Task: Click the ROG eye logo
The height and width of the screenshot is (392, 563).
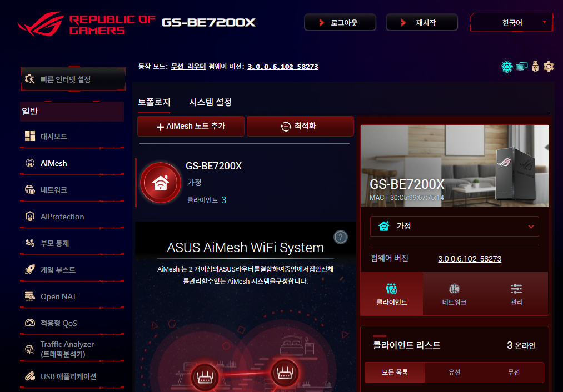Action: coord(41,24)
